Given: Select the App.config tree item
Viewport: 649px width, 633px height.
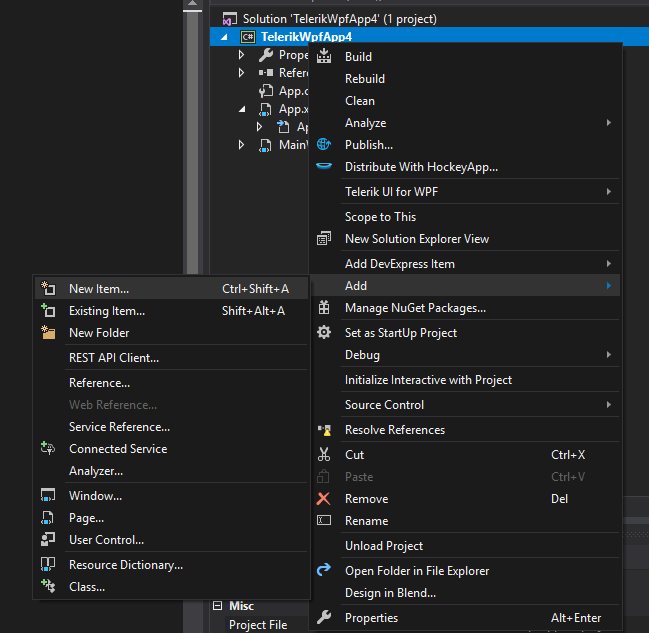Looking at the screenshot, I should 283,91.
